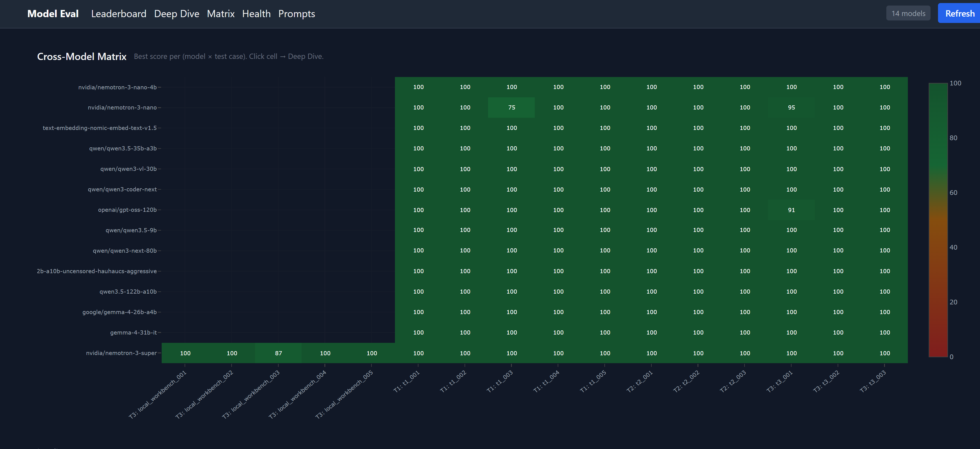
Task: Click the Refresh button
Action: click(x=960, y=13)
